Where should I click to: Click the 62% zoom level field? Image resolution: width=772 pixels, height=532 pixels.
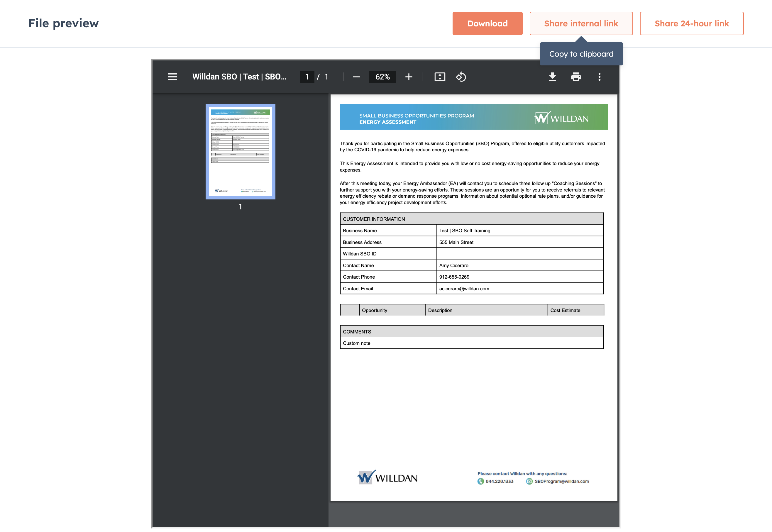(382, 77)
